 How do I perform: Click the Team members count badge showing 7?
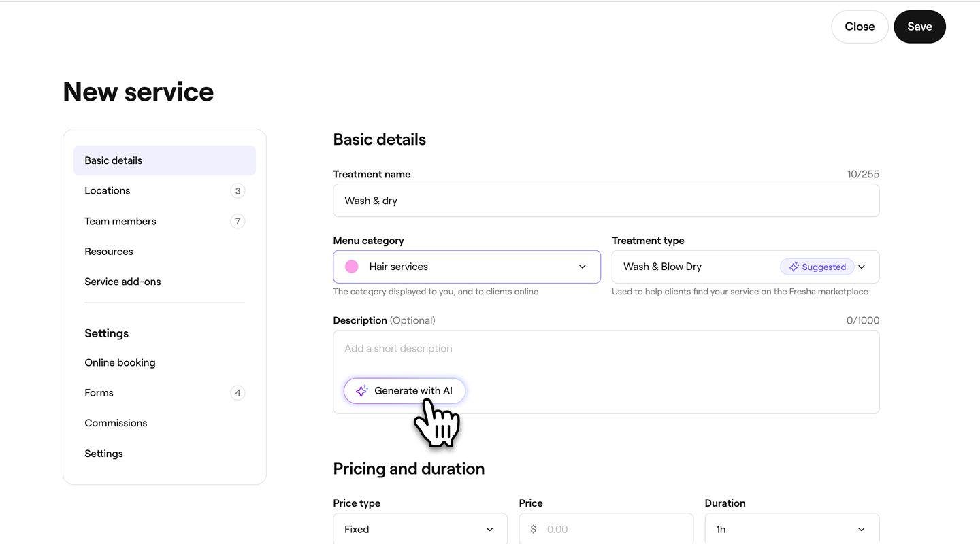[x=238, y=221]
